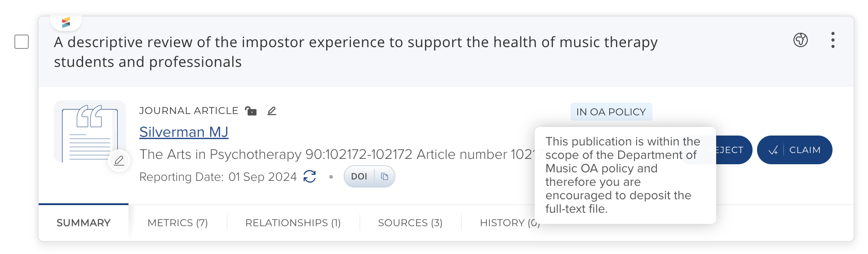868x254 pixels.
Task: Click the open access unlocked padlock icon
Action: click(251, 111)
